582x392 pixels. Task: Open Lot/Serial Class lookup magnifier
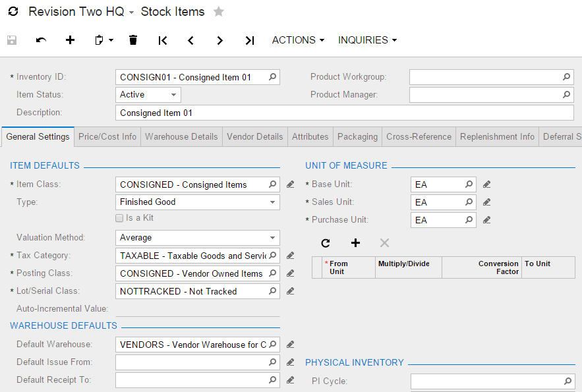click(272, 291)
